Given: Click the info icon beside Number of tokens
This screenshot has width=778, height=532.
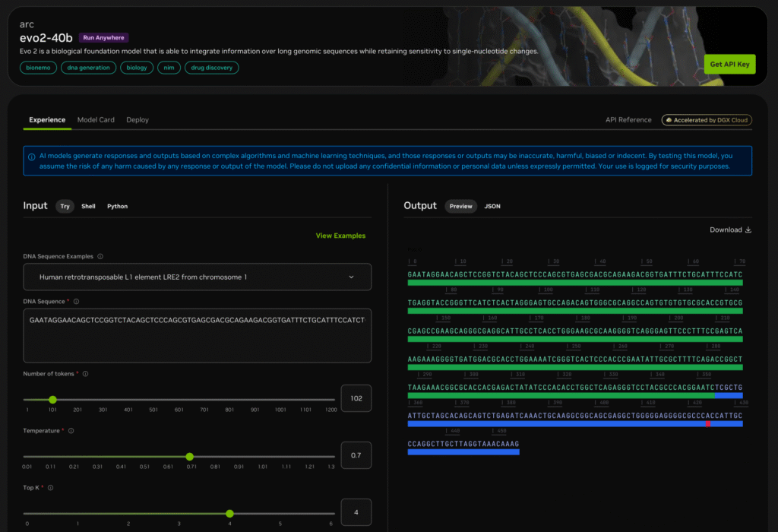Looking at the screenshot, I should [x=85, y=374].
